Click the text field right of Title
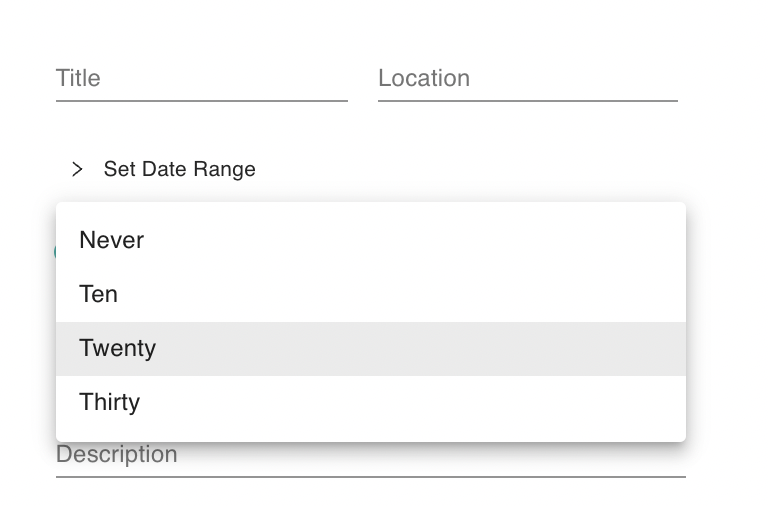The image size is (768, 506). tap(527, 79)
